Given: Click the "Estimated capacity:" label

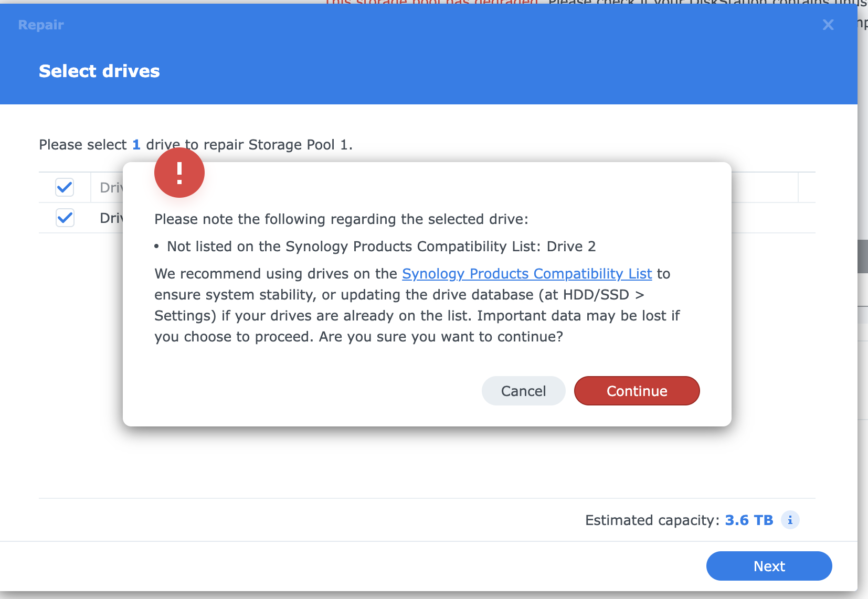Looking at the screenshot, I should pos(652,520).
